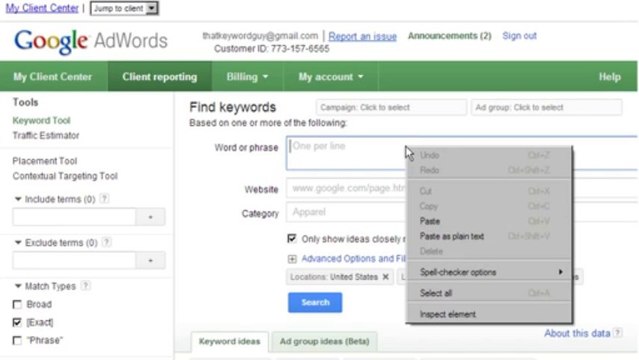639x360 pixels.
Task: Open help icon next to Exclude terms
Action: click(106, 242)
